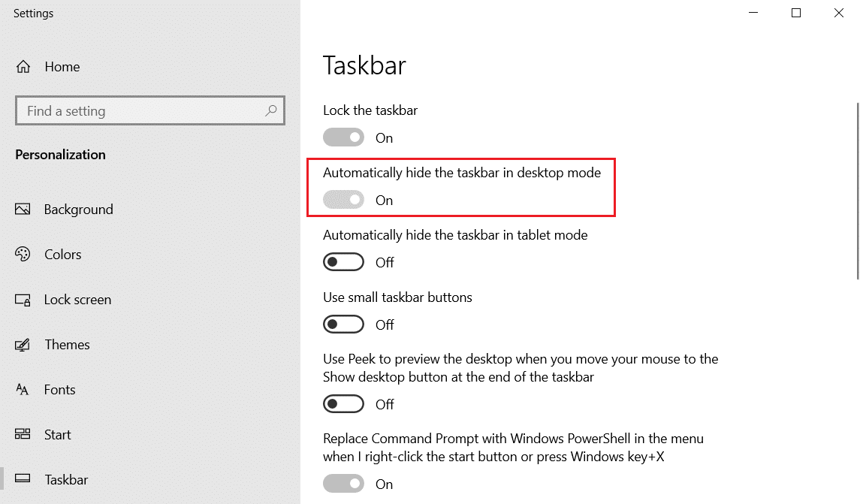Disable auto-hide taskbar in desktop mode
Screen dimensions: 860x504
click(343, 200)
